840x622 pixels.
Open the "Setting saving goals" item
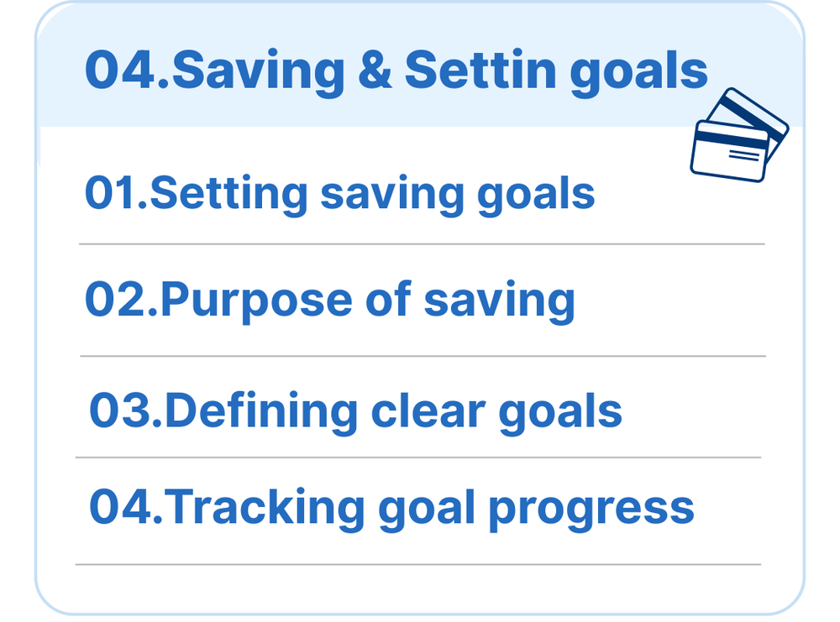point(339,194)
